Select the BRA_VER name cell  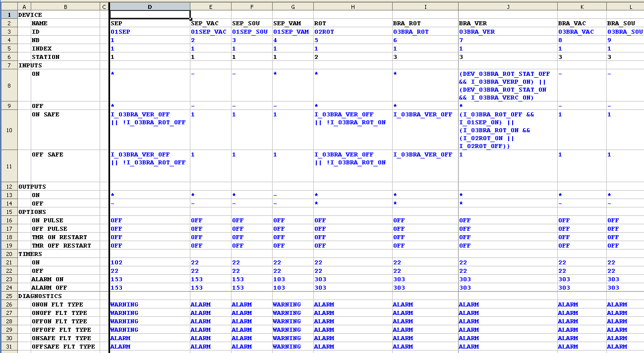(508, 23)
